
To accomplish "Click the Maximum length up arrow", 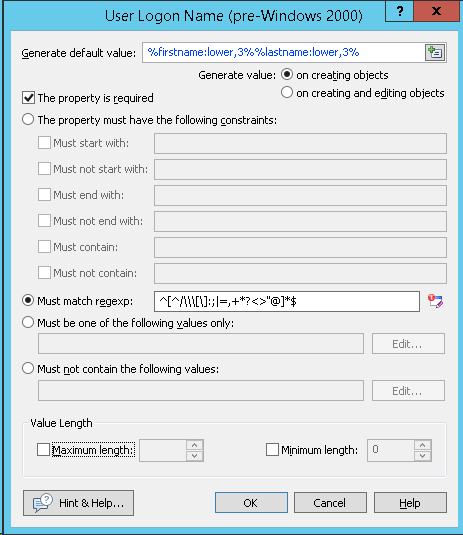I will tap(195, 445).
